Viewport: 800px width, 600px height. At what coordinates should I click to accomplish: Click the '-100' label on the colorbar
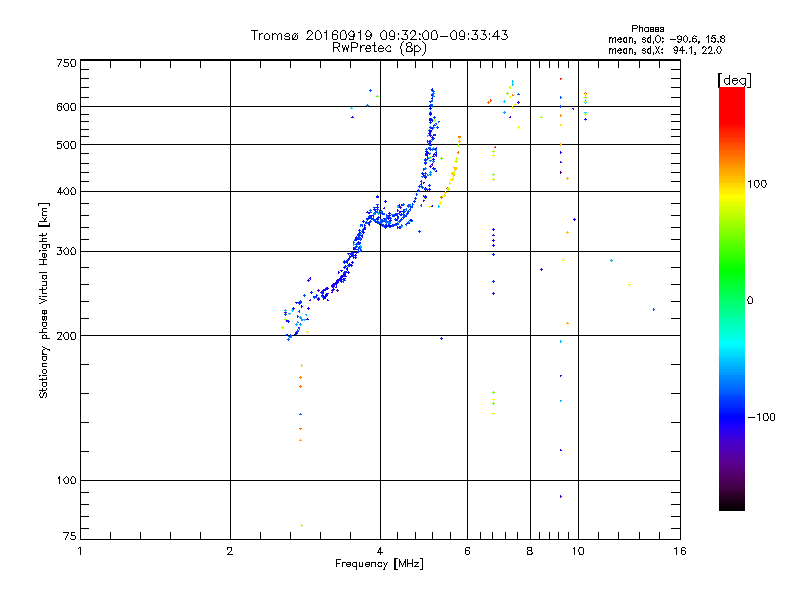click(761, 417)
